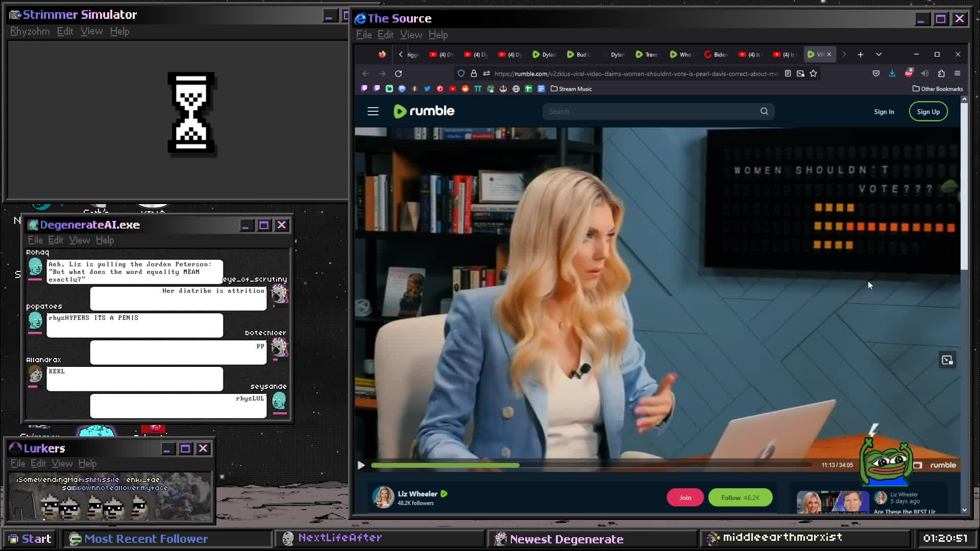This screenshot has width=980, height=551.
Task: Open picture-in-picture icon in address bar
Action: [x=800, y=73]
